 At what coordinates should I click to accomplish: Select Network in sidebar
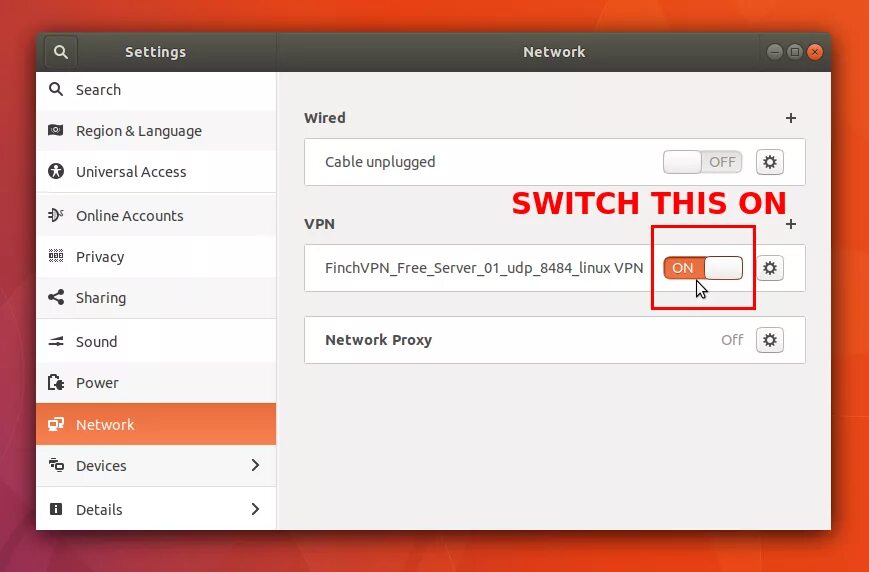(x=156, y=424)
